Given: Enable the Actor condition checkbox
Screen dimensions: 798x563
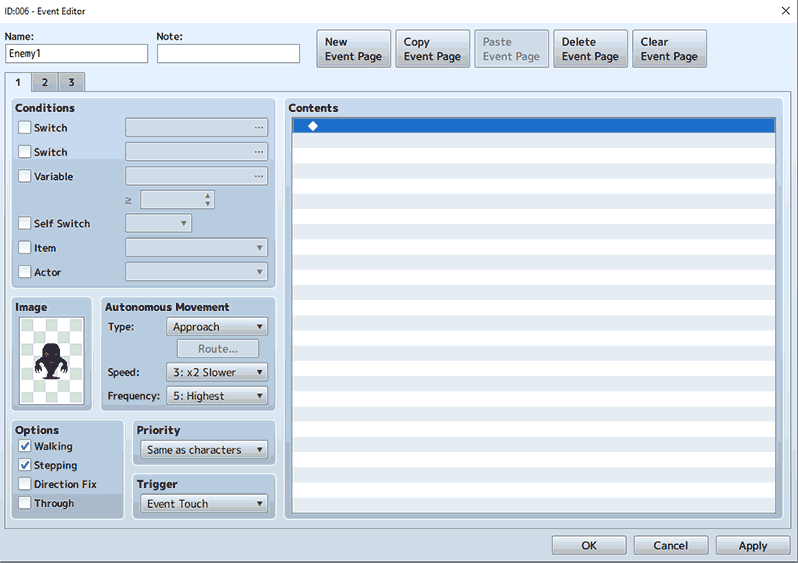Looking at the screenshot, I should point(24,272).
